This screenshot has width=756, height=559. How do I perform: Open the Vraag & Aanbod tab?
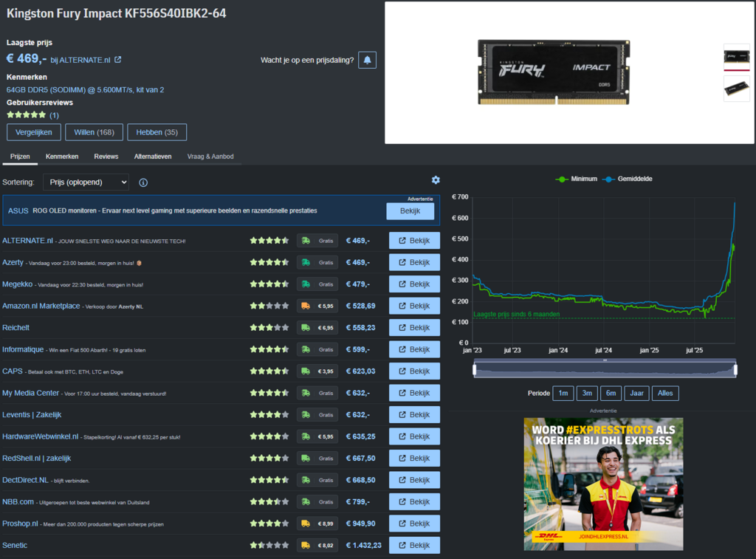pyautogui.click(x=210, y=157)
